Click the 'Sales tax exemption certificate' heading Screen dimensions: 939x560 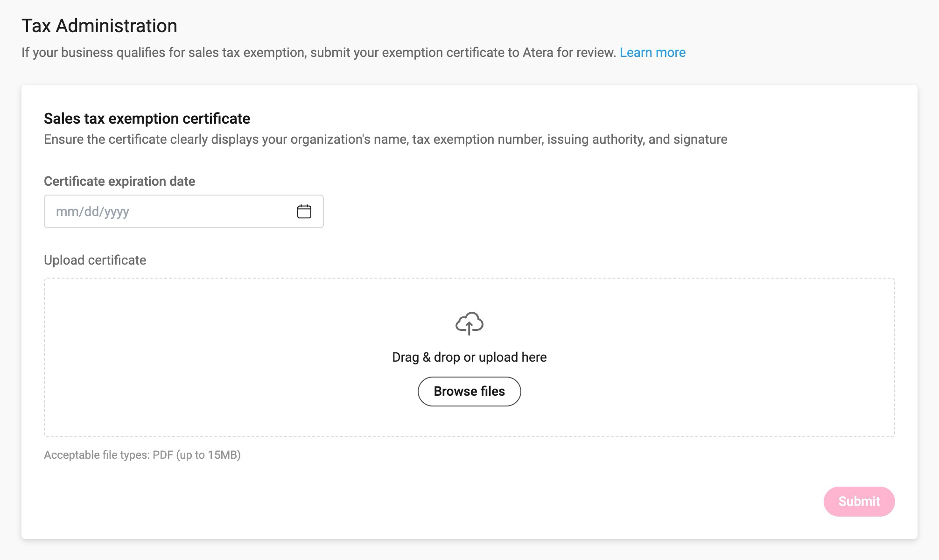tap(147, 119)
